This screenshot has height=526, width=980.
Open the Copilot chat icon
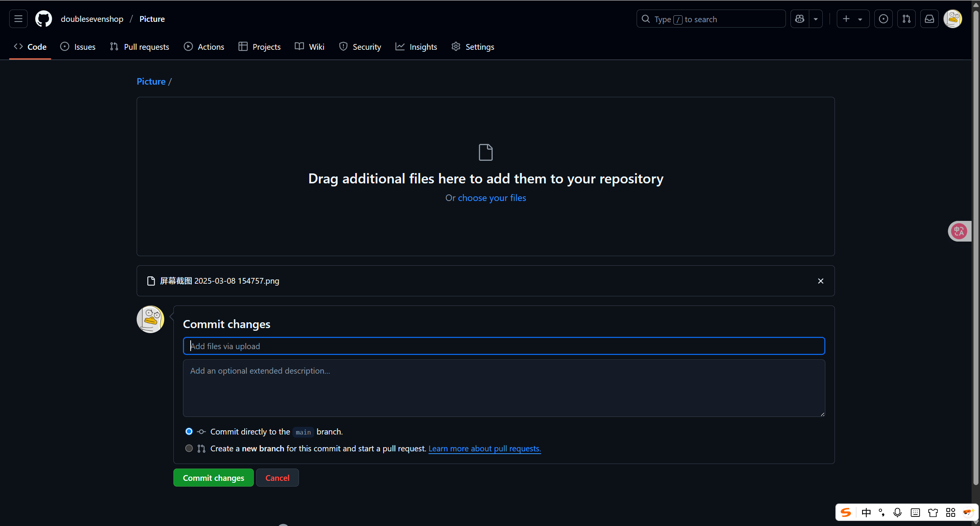point(800,19)
